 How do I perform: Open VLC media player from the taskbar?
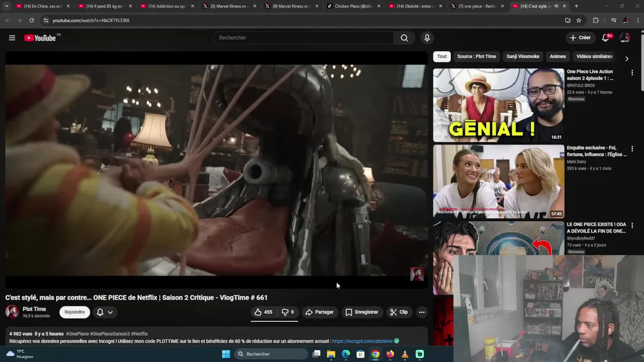coord(405,354)
